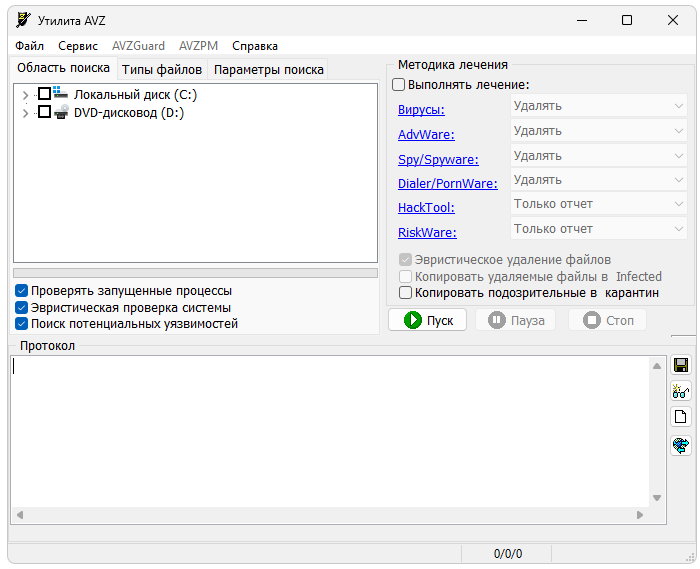Click the Пауза button

(516, 320)
